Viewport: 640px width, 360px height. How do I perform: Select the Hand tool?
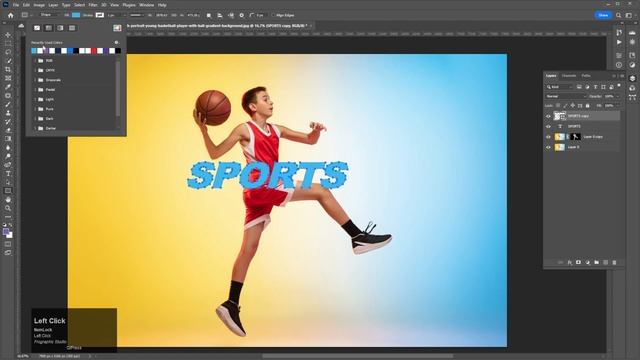click(x=8, y=200)
